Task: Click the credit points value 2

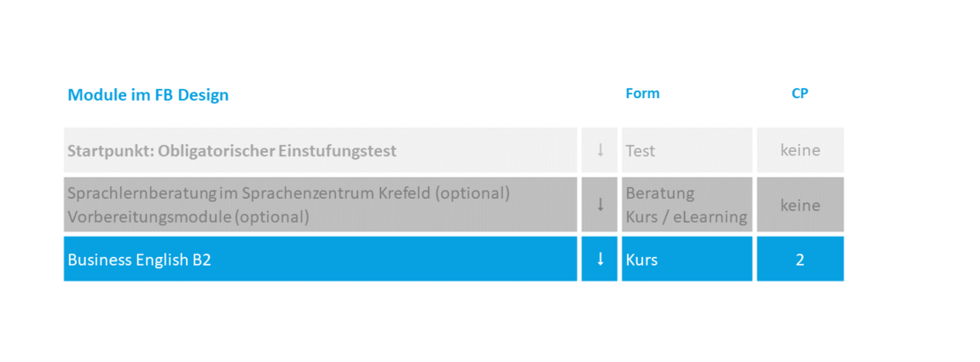Action: 800,260
